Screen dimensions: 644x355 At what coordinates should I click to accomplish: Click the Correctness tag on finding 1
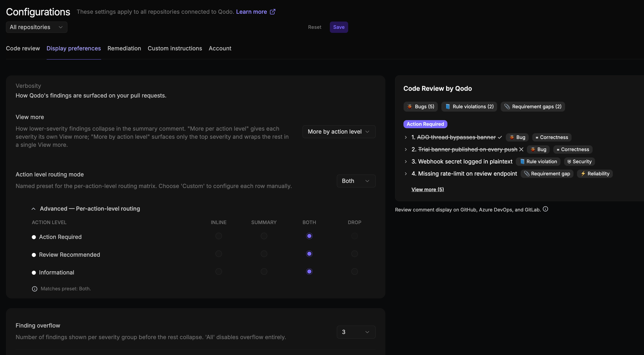point(552,137)
